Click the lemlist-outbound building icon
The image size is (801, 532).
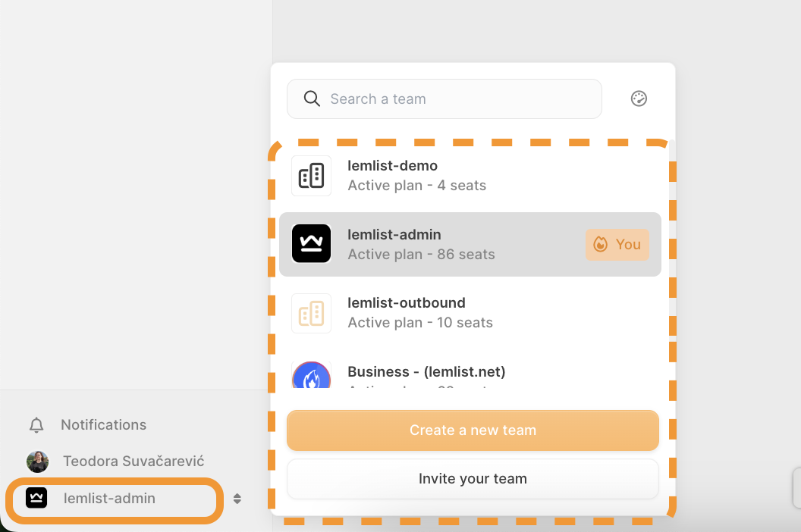311,313
